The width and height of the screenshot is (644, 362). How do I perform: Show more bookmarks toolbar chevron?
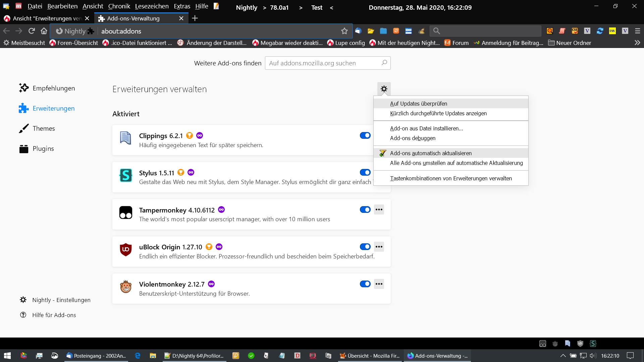(x=637, y=43)
